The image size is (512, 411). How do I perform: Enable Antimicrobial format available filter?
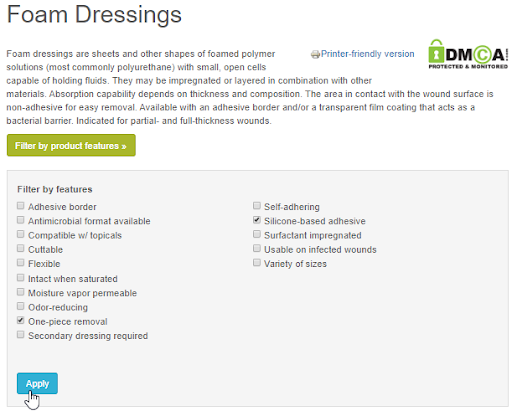point(21,220)
